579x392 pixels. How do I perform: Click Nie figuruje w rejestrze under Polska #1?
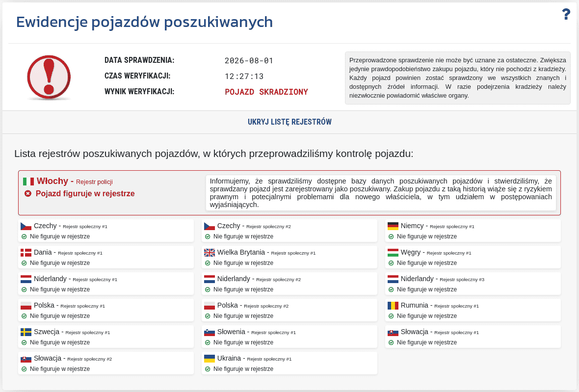click(x=60, y=316)
